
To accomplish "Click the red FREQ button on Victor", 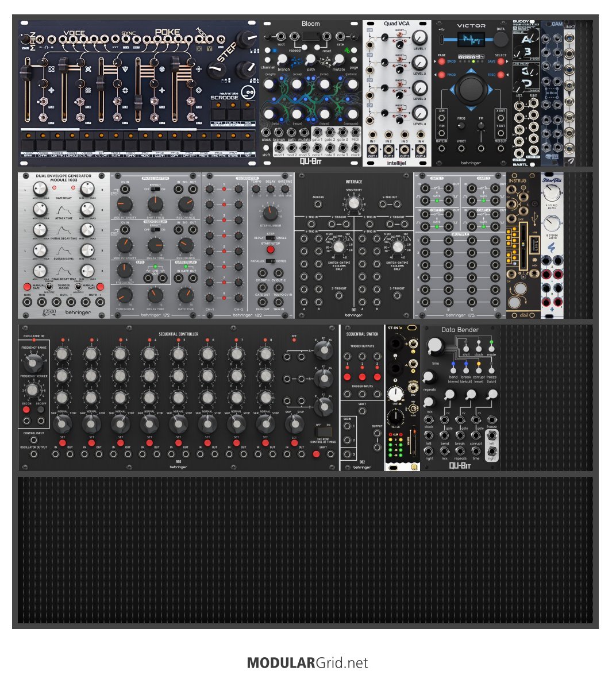I will (x=500, y=75).
